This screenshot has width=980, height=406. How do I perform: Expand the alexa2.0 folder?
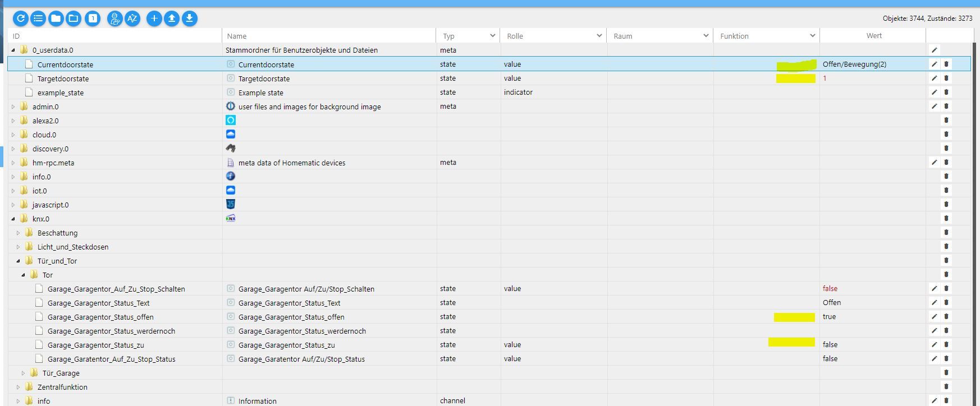pos(13,121)
